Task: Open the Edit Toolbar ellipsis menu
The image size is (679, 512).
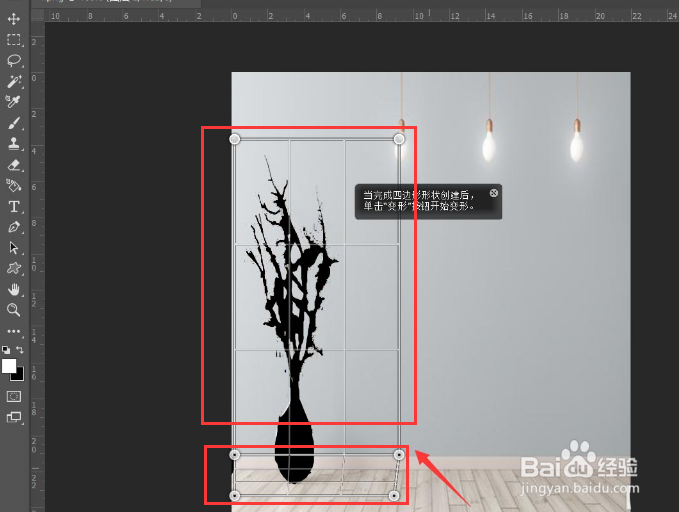Action: pos(13,331)
